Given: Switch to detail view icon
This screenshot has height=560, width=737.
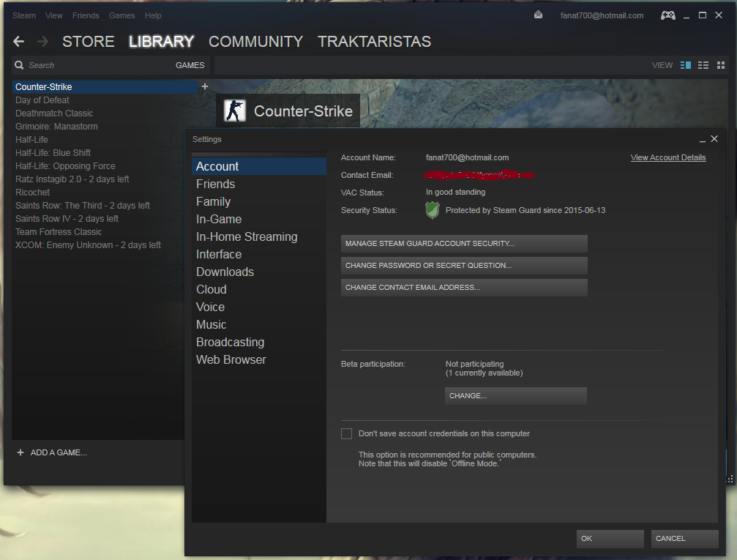Looking at the screenshot, I should pyautogui.click(x=686, y=65).
